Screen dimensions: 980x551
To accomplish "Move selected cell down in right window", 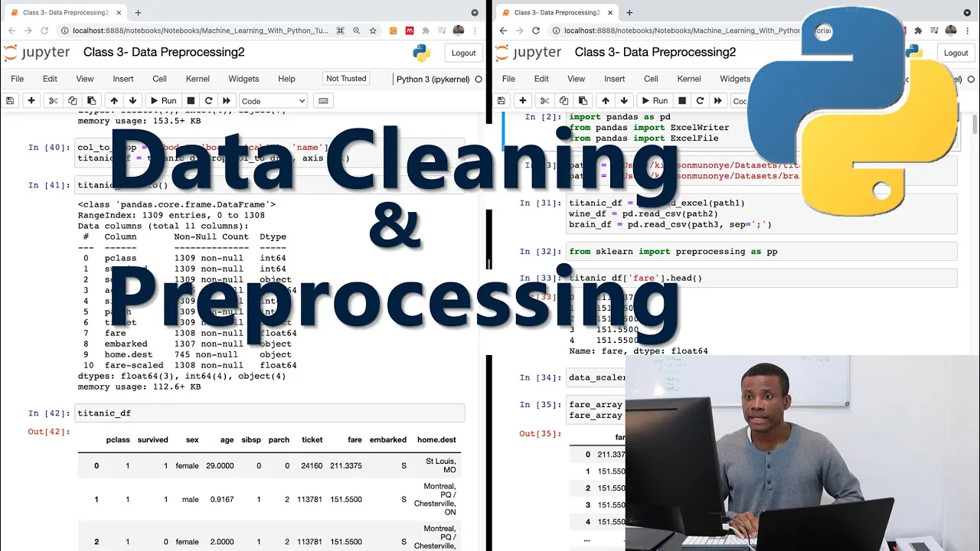I will click(x=624, y=100).
